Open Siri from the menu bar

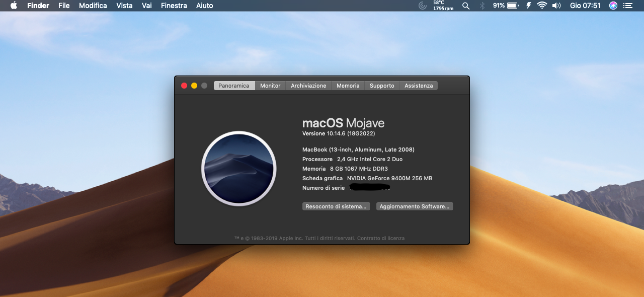point(613,6)
